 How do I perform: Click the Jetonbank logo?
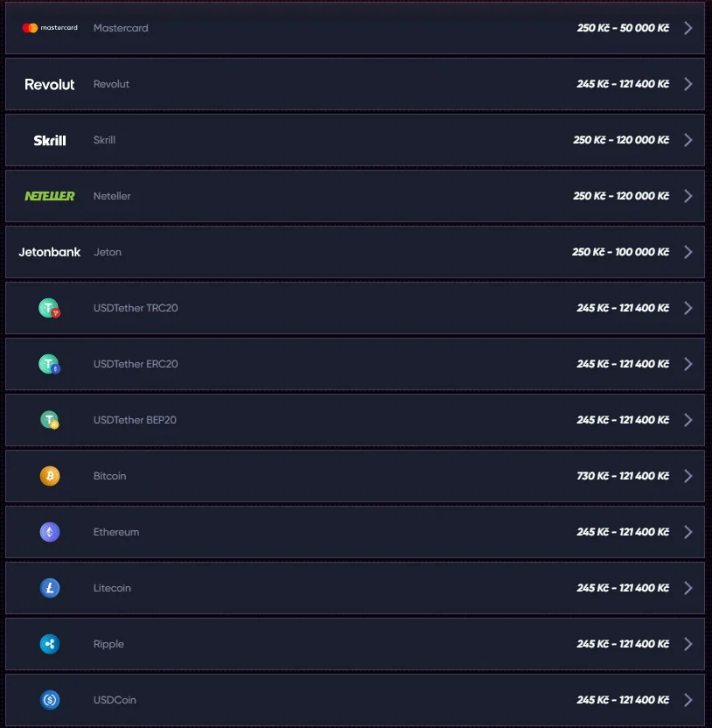point(50,252)
